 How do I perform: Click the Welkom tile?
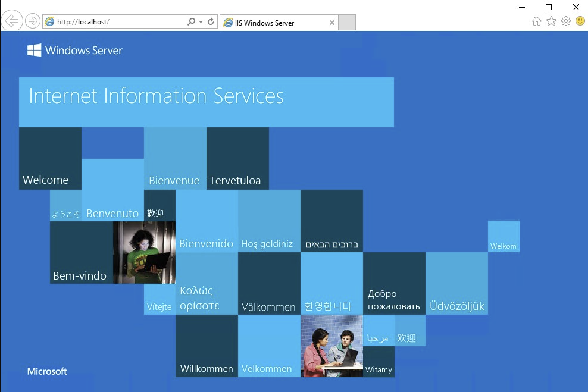pos(503,237)
